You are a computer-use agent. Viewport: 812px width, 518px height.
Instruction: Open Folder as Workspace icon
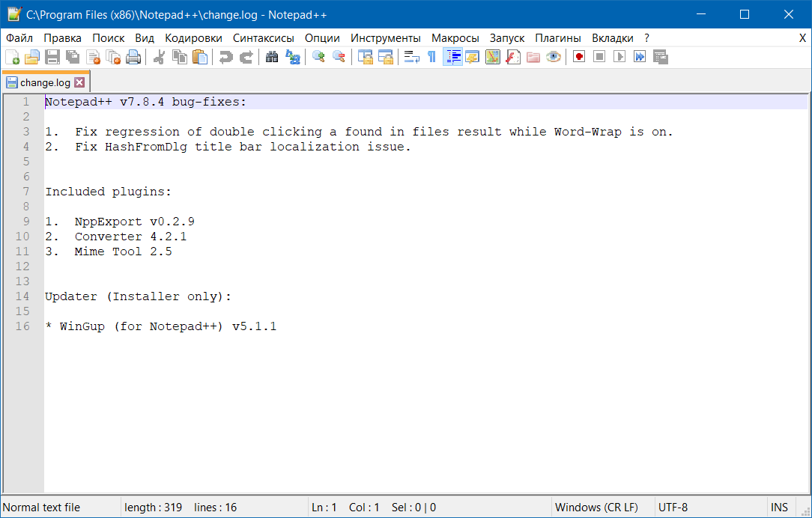coord(533,57)
